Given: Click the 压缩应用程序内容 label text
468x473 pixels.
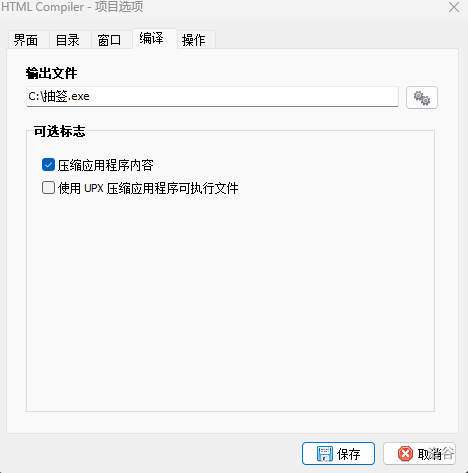Looking at the screenshot, I should 105,165.
